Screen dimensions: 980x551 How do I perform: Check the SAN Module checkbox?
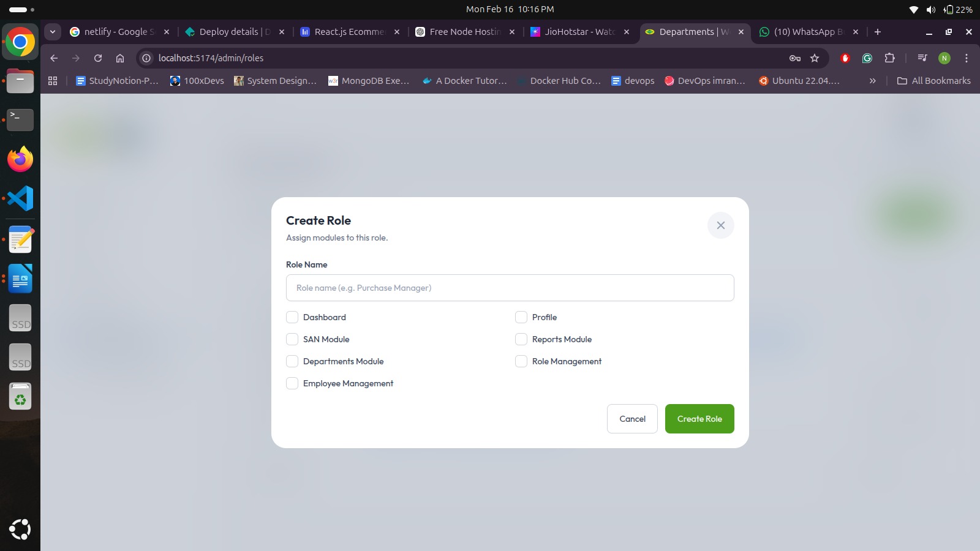pos(292,339)
